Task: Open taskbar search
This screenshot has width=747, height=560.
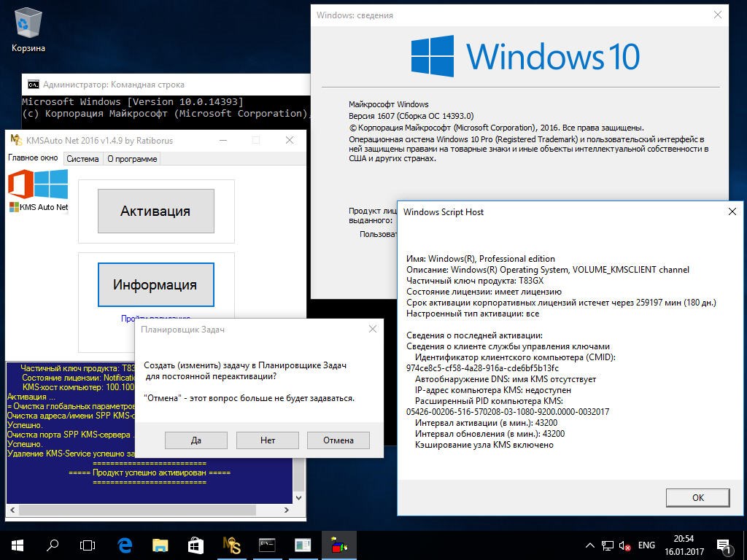Action: coord(53,545)
